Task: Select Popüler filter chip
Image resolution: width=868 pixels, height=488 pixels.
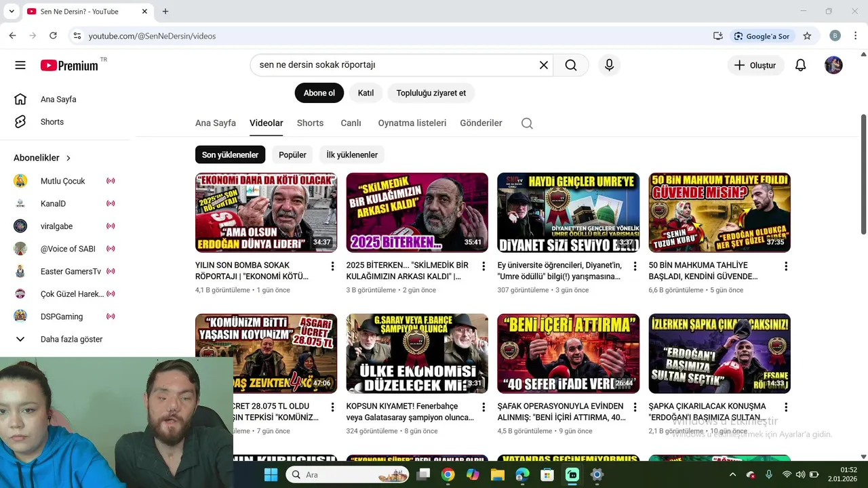Action: click(292, 155)
